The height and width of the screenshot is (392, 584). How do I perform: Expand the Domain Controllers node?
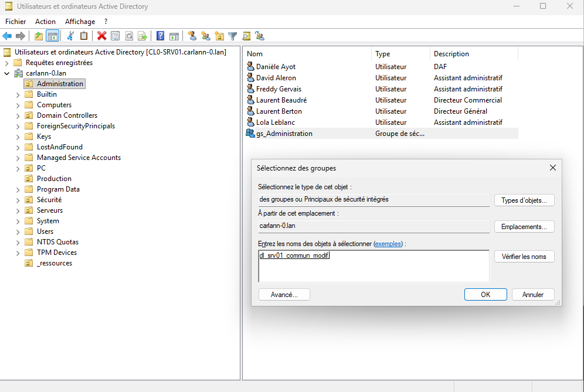pos(18,116)
